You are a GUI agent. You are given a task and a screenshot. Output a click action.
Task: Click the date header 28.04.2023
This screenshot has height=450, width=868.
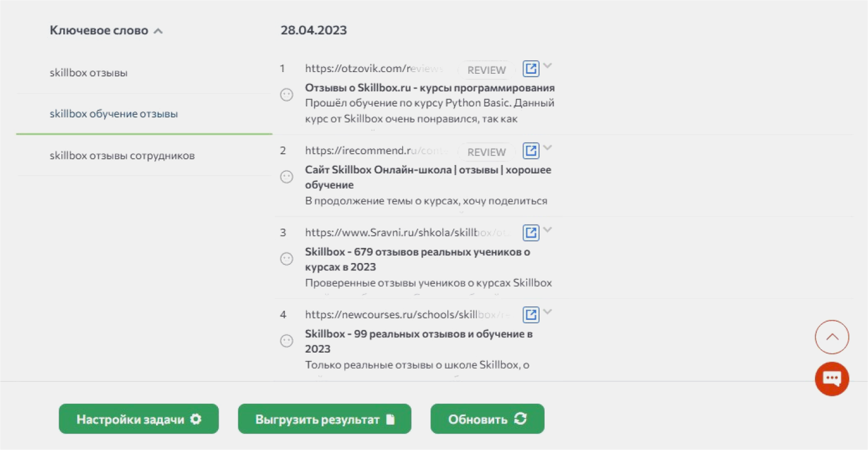coord(314,30)
